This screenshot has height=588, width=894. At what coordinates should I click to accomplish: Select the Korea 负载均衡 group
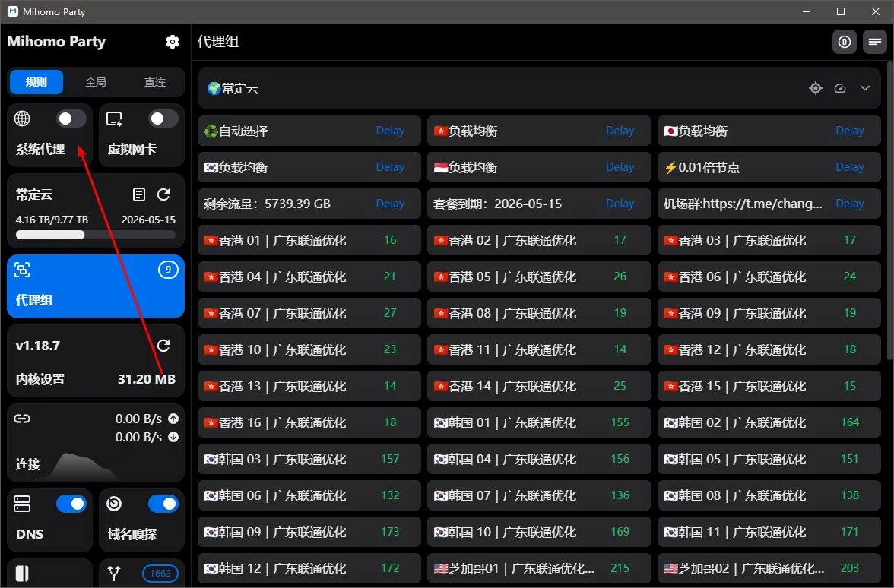point(309,167)
